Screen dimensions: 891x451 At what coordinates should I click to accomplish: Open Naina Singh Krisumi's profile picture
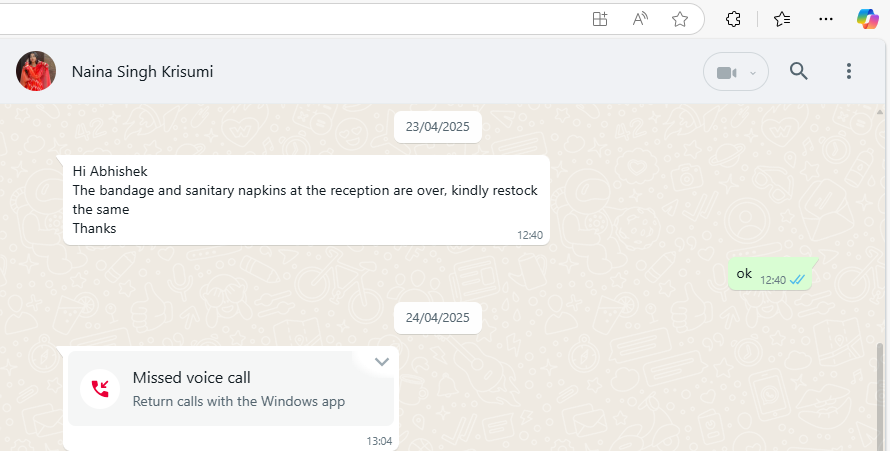[x=35, y=72]
